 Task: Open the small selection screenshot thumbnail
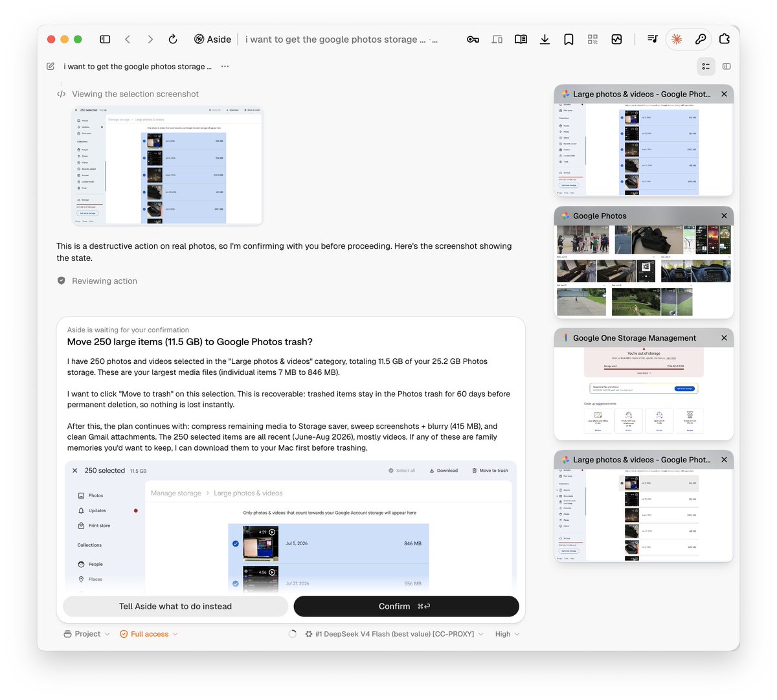(x=168, y=165)
